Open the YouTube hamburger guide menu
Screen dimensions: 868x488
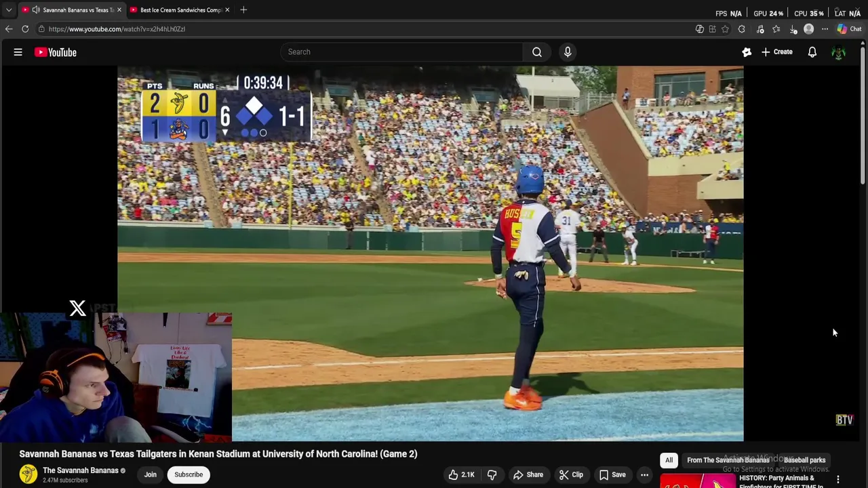(18, 52)
